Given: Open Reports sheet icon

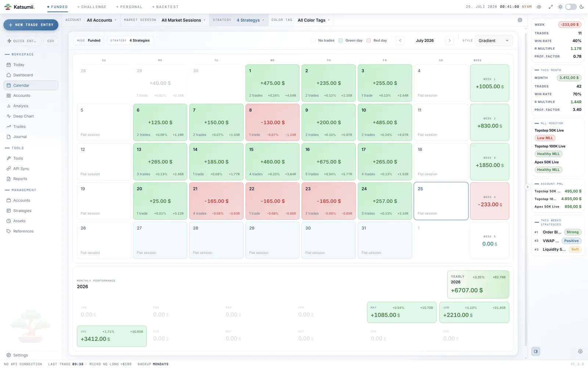Looking at the screenshot, I should pos(8,179).
